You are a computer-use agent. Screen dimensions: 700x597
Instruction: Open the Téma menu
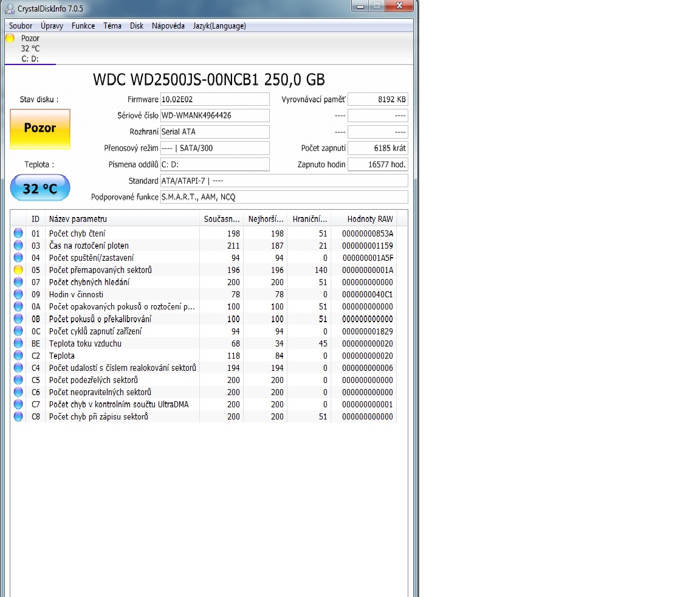coord(112,26)
